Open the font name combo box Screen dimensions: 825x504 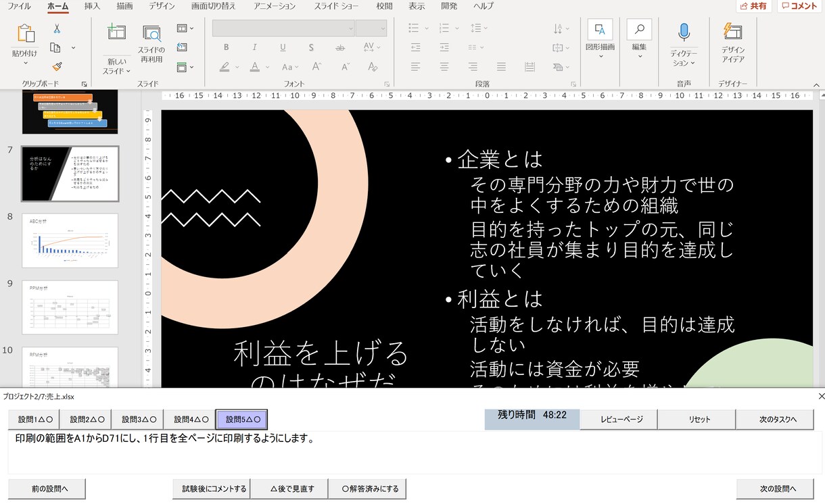point(283,28)
